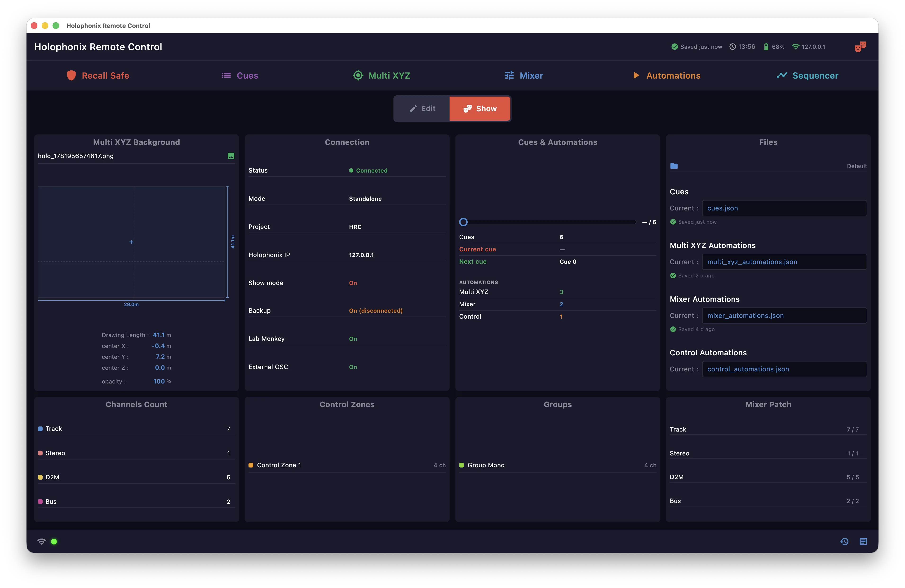Open the Recall Safe tab
This screenshot has width=905, height=588.
click(98, 75)
